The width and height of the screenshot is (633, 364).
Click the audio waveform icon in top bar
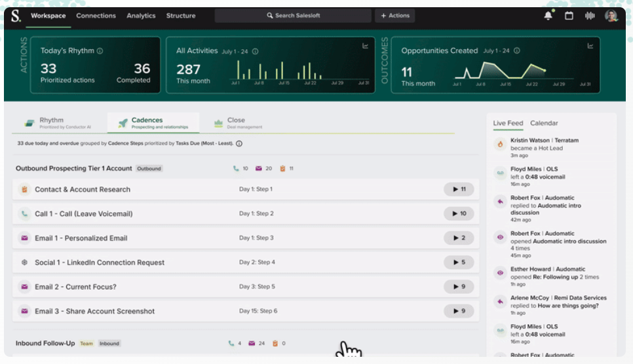click(590, 16)
